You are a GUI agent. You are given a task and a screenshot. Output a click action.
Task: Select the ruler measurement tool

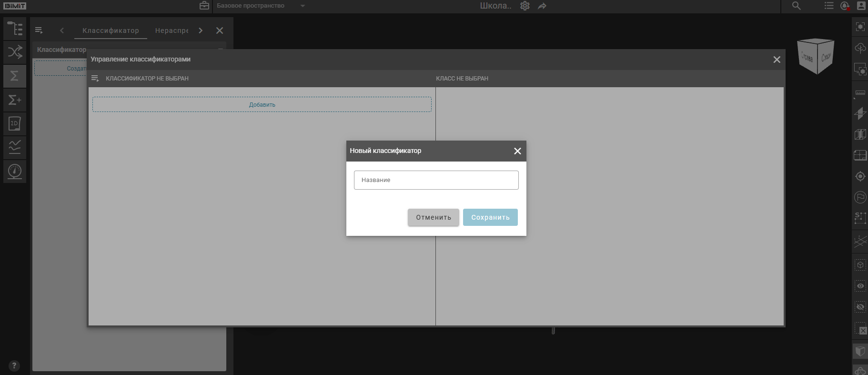tap(860, 93)
